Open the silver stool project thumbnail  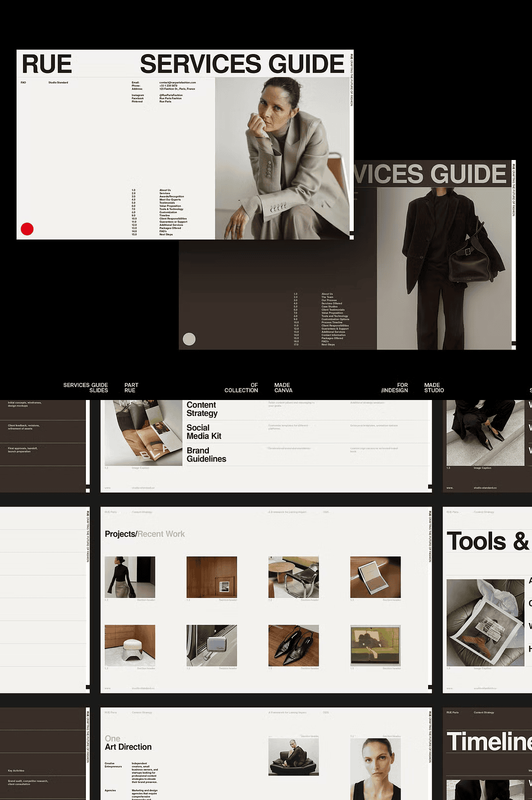point(130,645)
